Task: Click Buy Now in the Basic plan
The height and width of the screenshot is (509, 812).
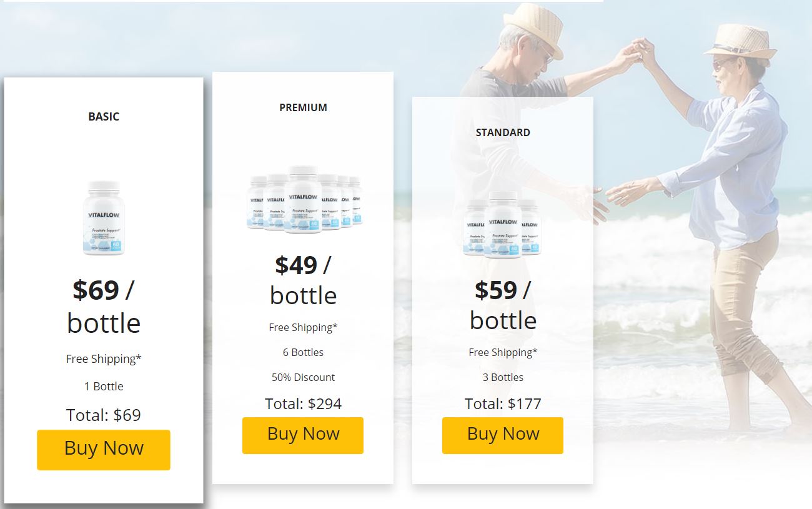Action: click(x=104, y=449)
